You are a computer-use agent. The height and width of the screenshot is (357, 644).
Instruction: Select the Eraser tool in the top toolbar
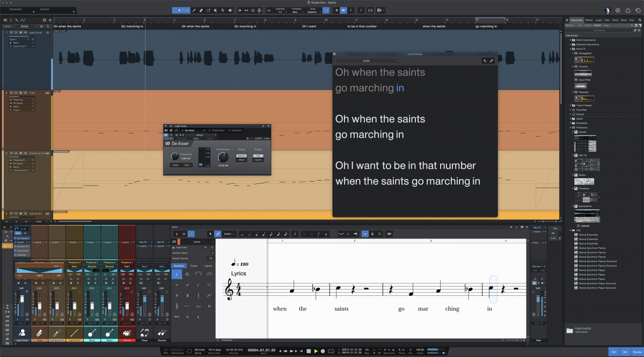coord(201,10)
